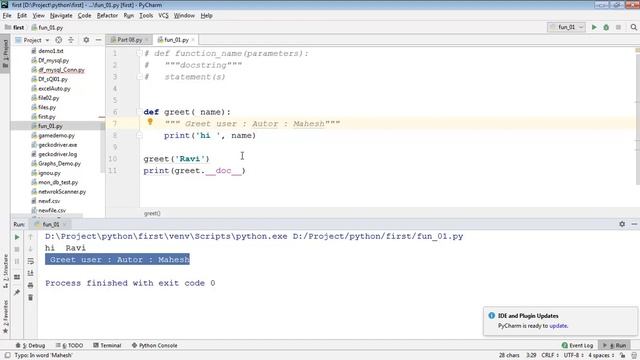Screen dimensions: 640x360
Task: Click highlighted 'Greet user : Autor : Mahesh' output
Action: coord(118,260)
